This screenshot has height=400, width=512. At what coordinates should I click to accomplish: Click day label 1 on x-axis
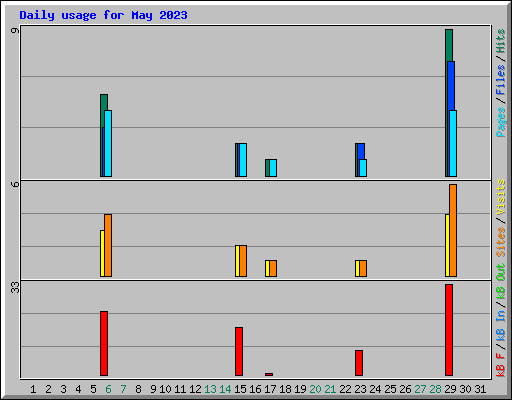(x=33, y=389)
